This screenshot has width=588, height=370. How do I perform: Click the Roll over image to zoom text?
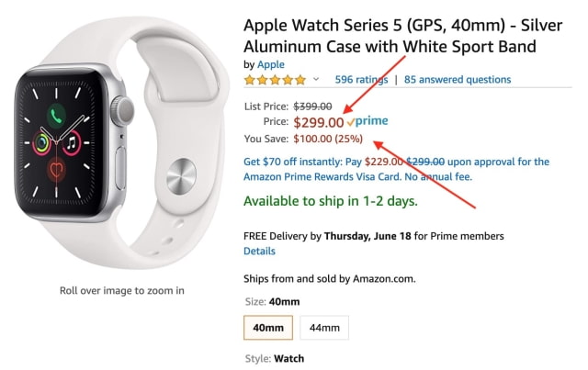pos(122,291)
